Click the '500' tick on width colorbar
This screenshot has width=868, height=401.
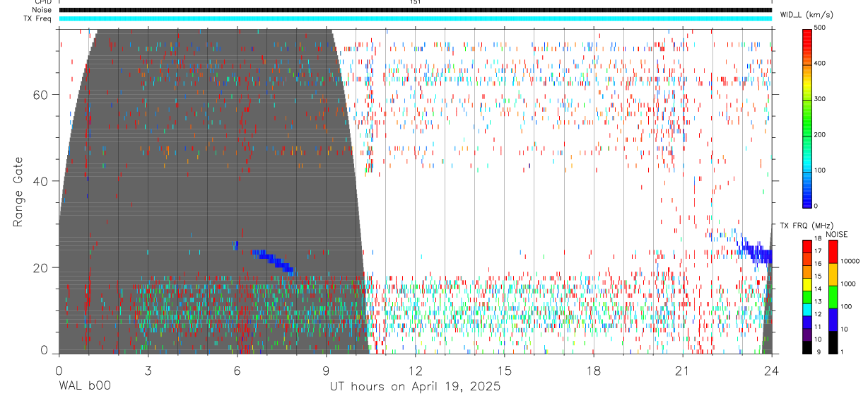point(820,28)
